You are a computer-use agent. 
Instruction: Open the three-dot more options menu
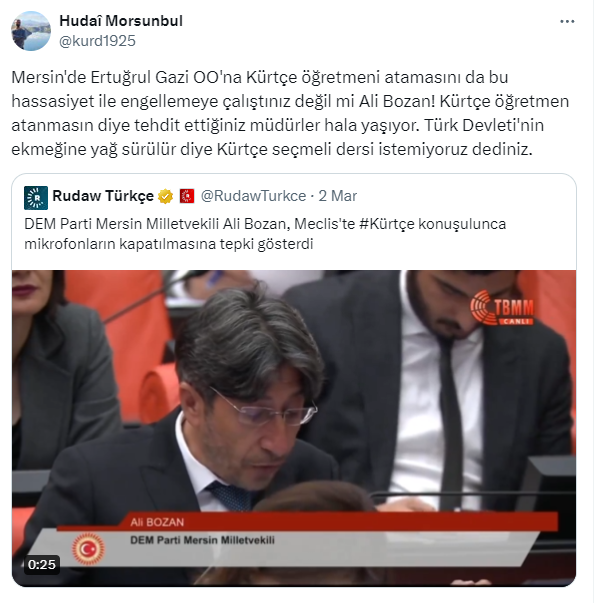[567, 22]
